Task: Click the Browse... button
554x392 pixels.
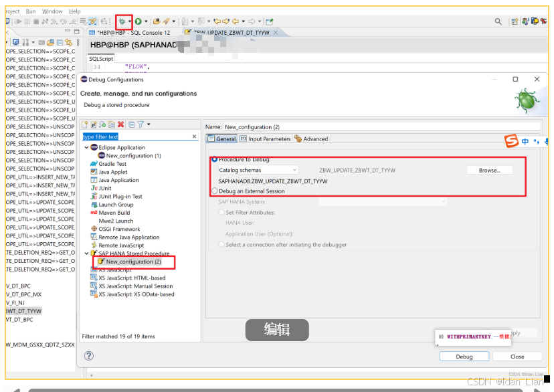Action: click(x=489, y=170)
